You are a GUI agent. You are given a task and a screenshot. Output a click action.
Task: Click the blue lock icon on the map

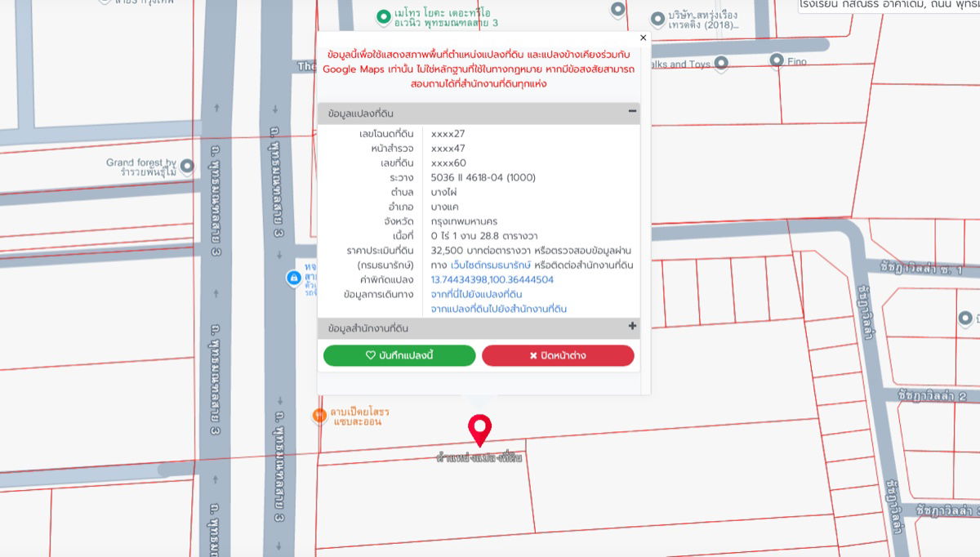click(x=292, y=278)
